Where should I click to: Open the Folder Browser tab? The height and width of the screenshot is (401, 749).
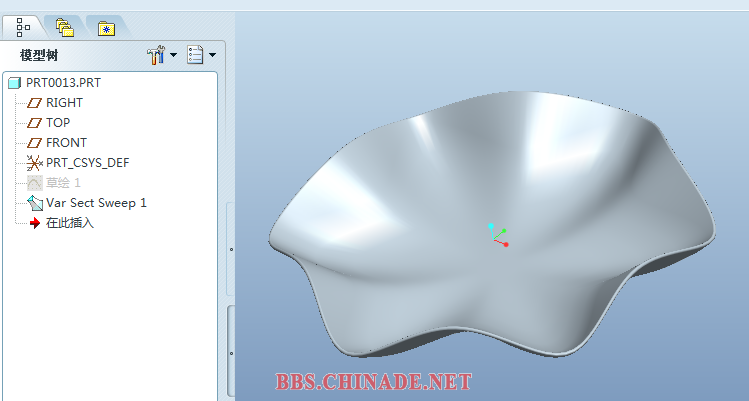(64, 27)
